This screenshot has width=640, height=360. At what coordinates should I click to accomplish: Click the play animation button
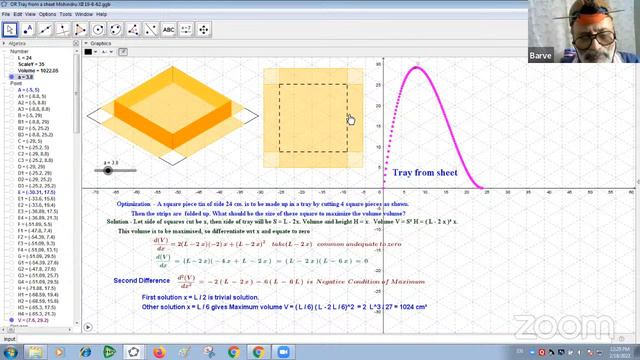tap(88, 327)
